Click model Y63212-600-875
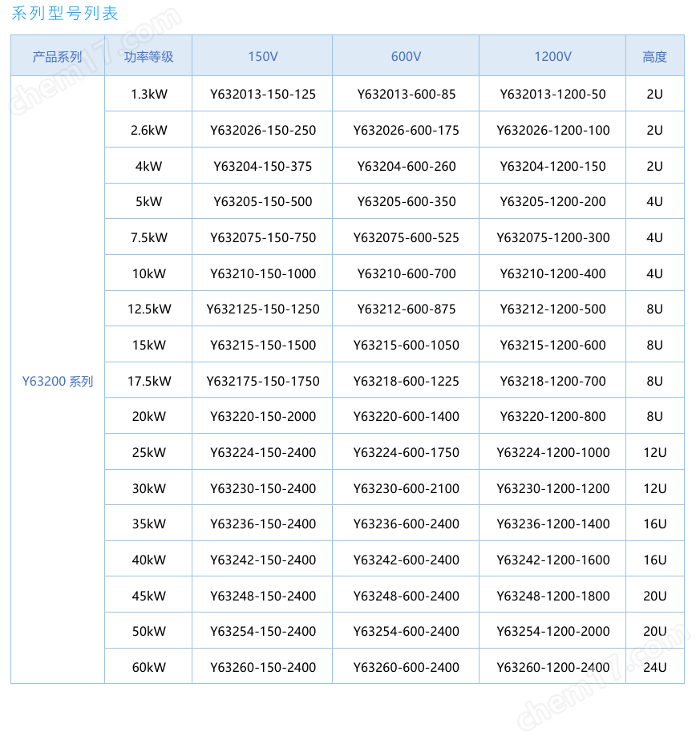The height and width of the screenshot is (740, 700). click(x=407, y=309)
